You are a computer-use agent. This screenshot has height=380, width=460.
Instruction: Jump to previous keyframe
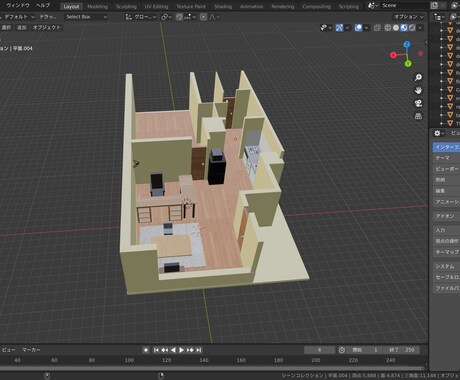point(164,350)
